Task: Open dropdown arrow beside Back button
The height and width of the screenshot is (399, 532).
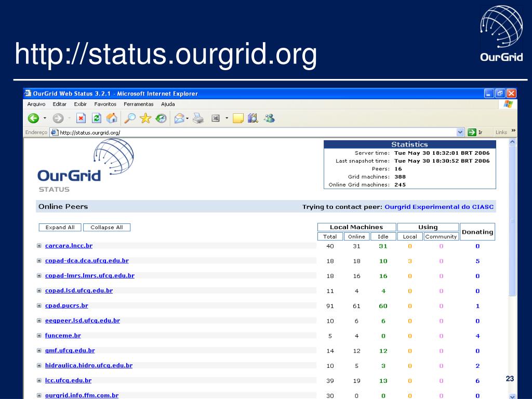Action: coord(45,118)
